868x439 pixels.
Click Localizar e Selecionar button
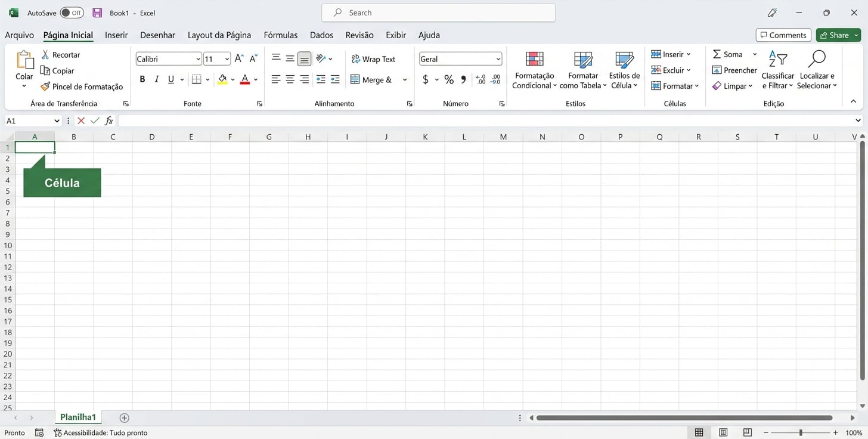click(x=817, y=70)
